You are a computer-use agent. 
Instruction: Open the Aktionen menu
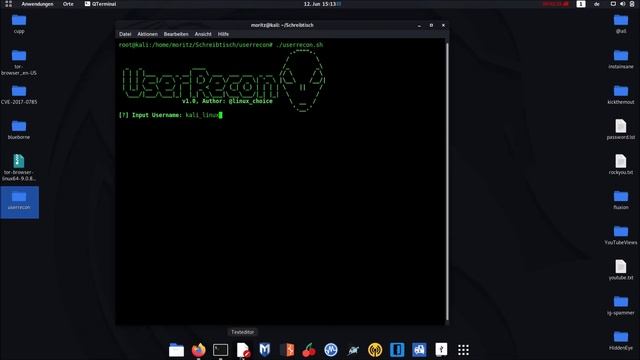147,34
